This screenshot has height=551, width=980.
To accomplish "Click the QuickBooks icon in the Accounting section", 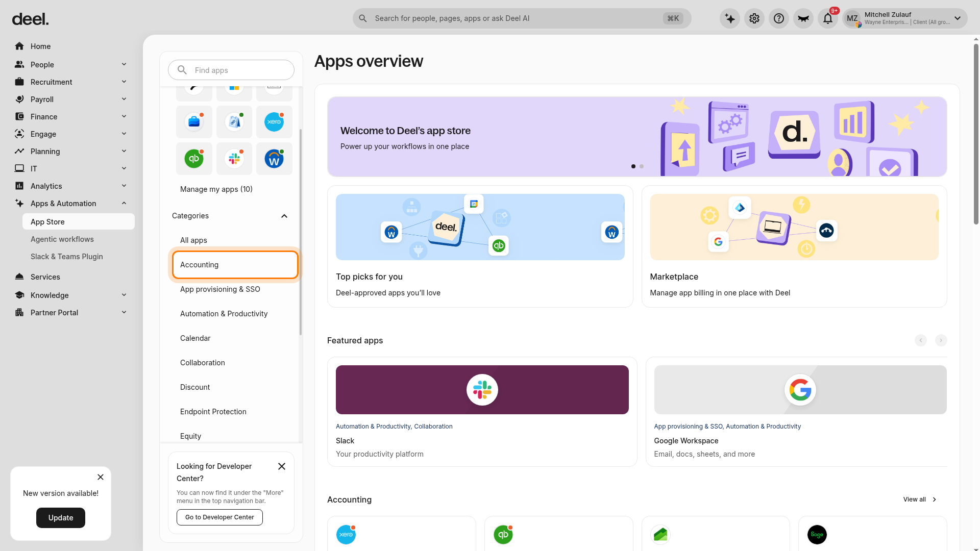I will pos(503,535).
